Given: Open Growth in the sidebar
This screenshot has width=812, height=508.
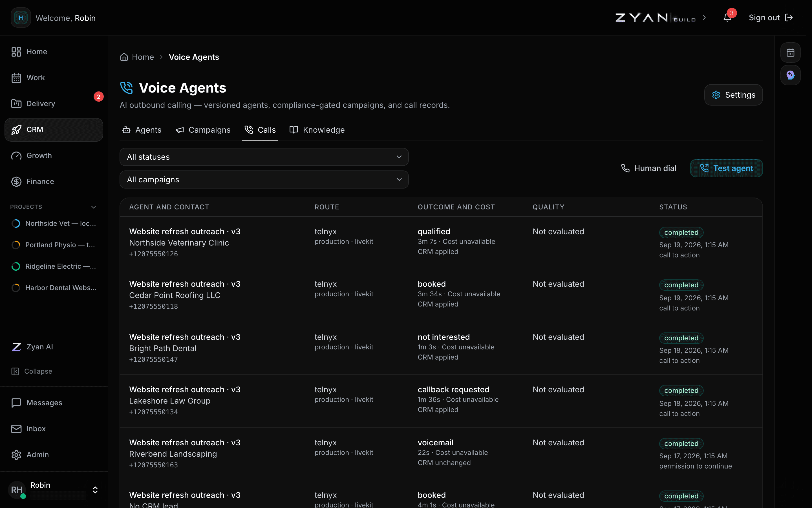Looking at the screenshot, I should (x=54, y=156).
